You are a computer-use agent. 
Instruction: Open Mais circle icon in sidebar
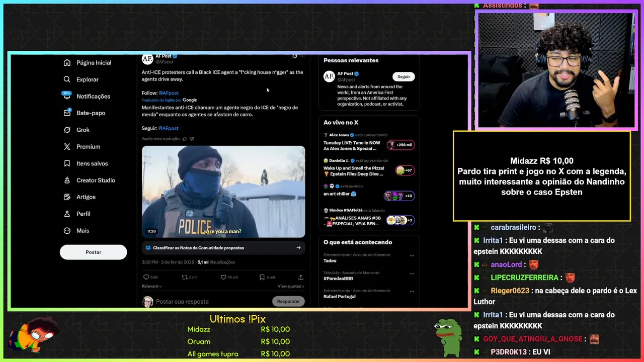67,231
